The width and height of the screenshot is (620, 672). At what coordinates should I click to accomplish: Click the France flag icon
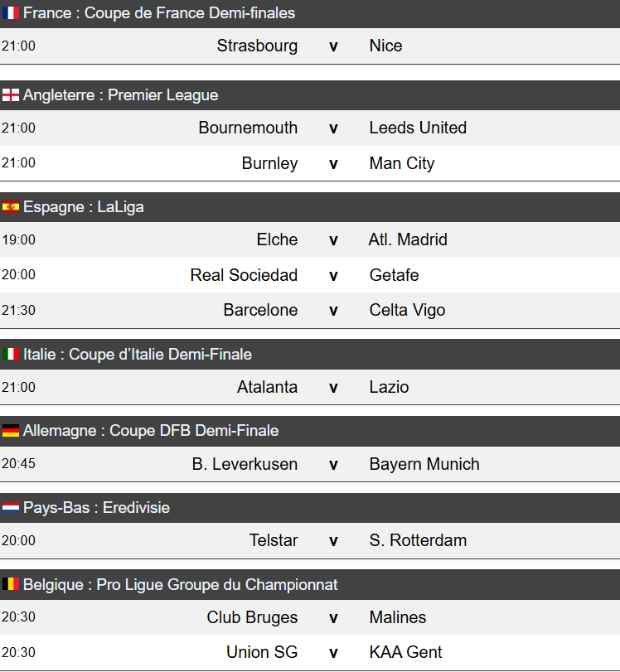(11, 13)
